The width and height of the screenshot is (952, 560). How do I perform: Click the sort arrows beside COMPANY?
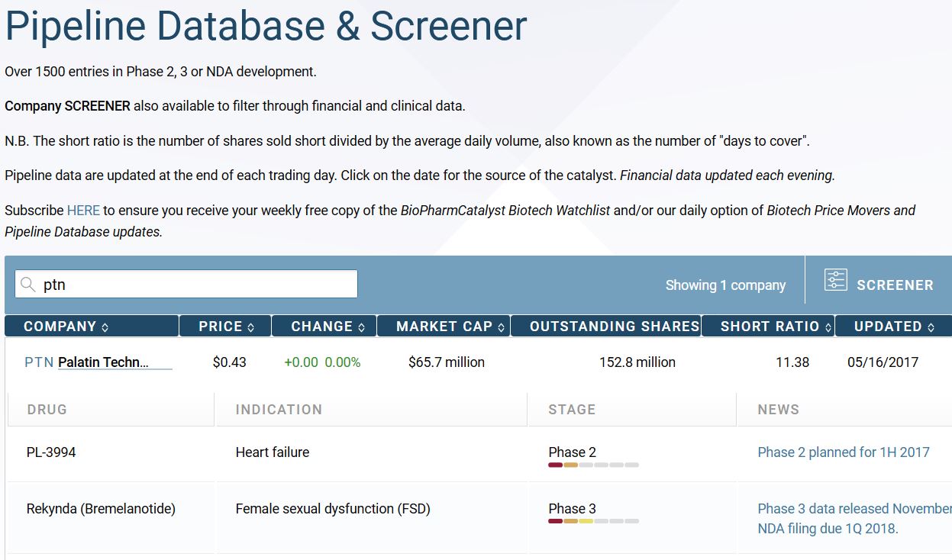coord(105,327)
